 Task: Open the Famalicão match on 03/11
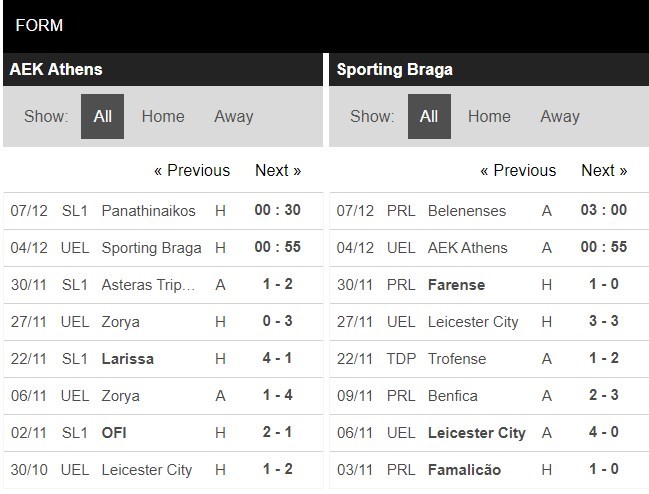click(x=464, y=470)
